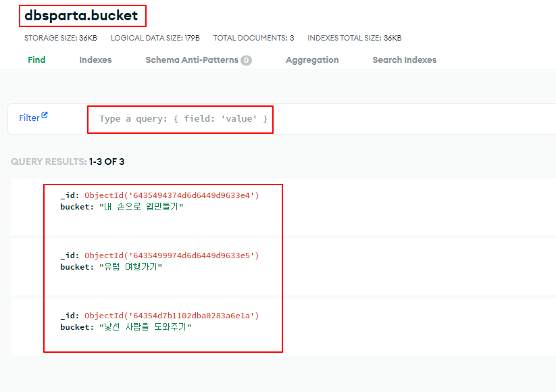Click the Schema Anti-Patterns count badge

click(246, 60)
